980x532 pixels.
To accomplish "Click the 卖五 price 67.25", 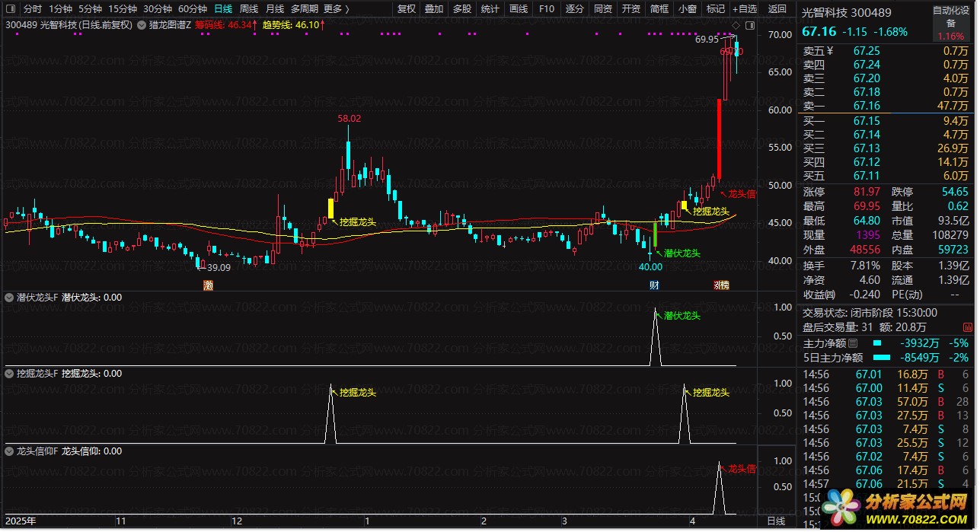I will (867, 50).
